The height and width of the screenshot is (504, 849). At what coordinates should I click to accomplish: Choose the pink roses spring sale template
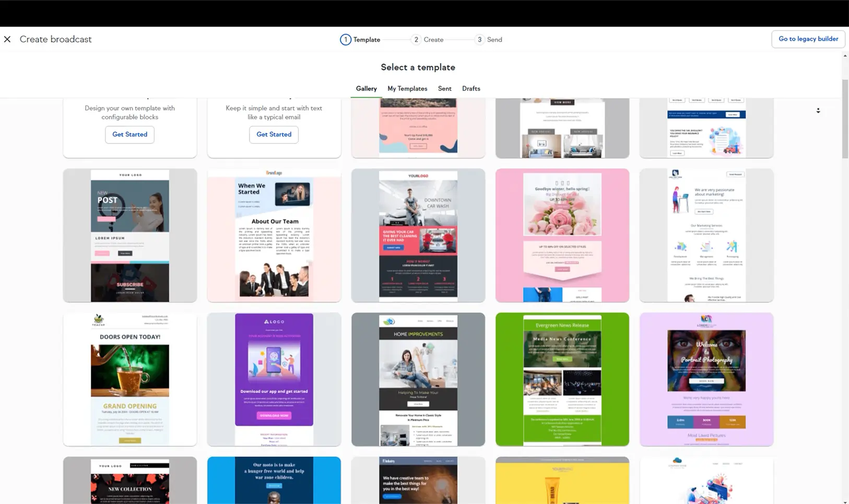coord(562,235)
